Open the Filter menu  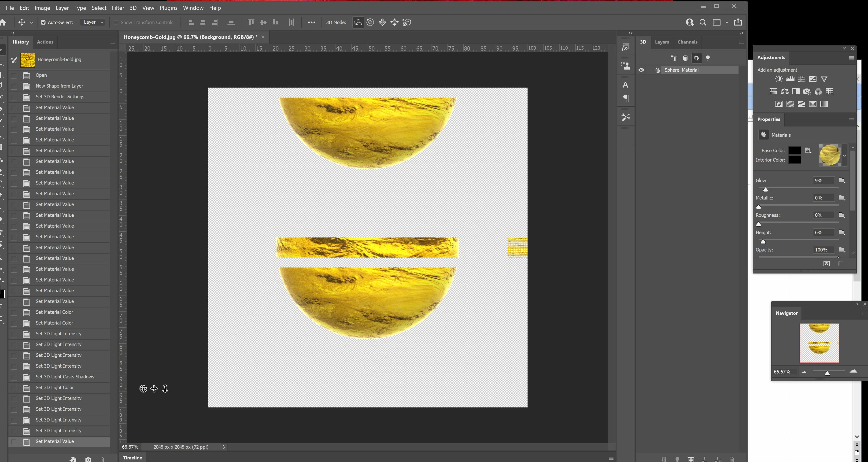(118, 8)
